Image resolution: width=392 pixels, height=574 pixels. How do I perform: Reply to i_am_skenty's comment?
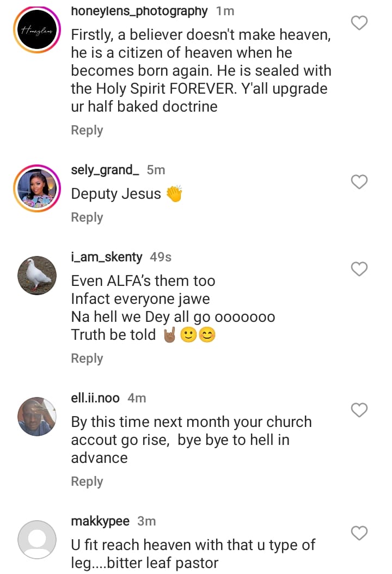click(x=87, y=358)
